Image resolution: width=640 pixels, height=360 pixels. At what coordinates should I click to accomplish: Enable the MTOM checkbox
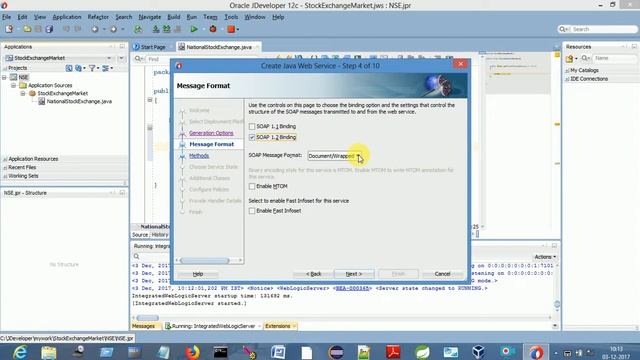click(252, 186)
